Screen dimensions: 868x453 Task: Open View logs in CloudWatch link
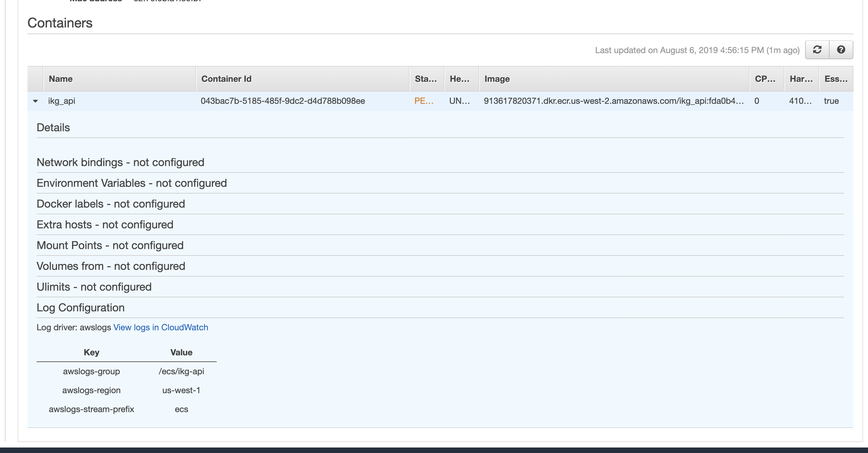(161, 327)
